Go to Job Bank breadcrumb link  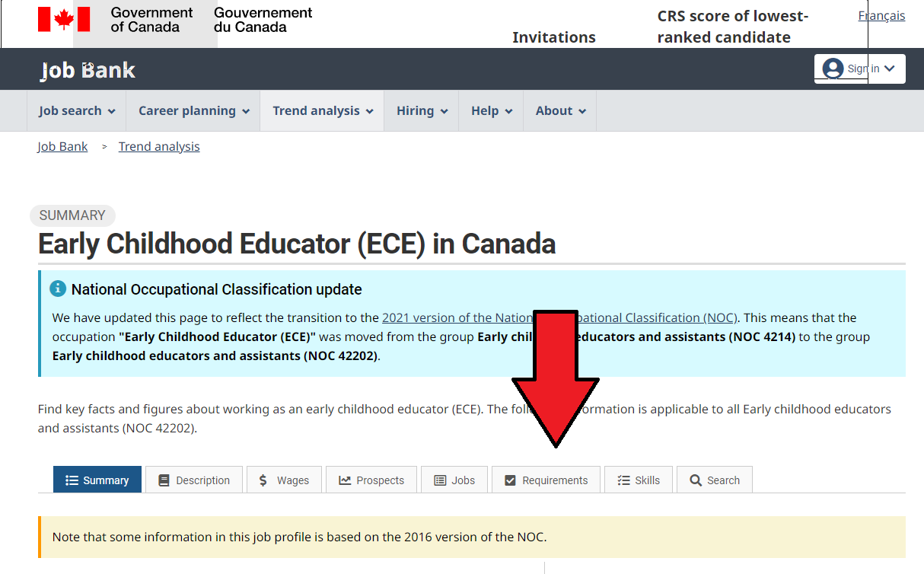coord(62,147)
